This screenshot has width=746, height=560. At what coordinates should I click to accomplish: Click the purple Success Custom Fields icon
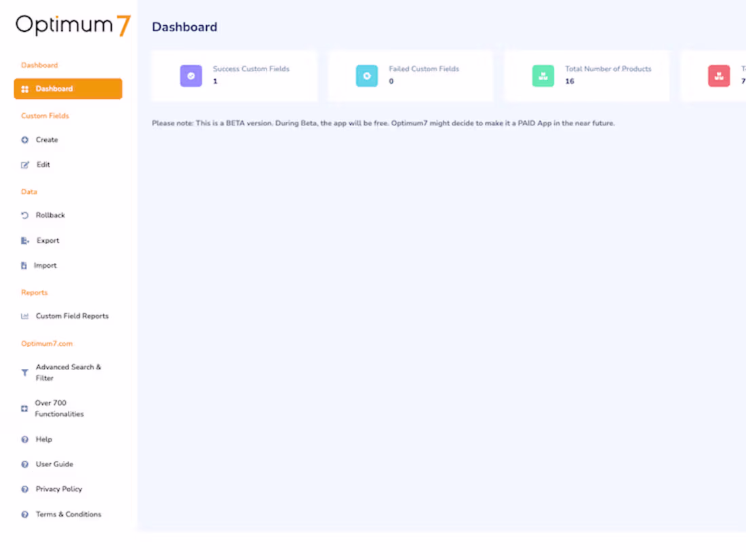[x=191, y=76]
